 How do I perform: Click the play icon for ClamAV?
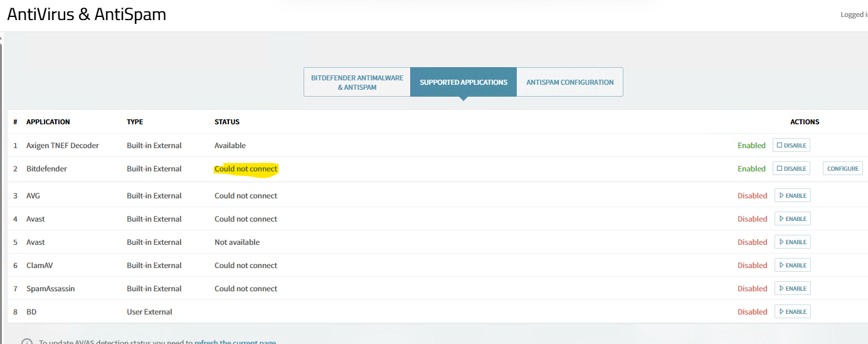tap(781, 266)
